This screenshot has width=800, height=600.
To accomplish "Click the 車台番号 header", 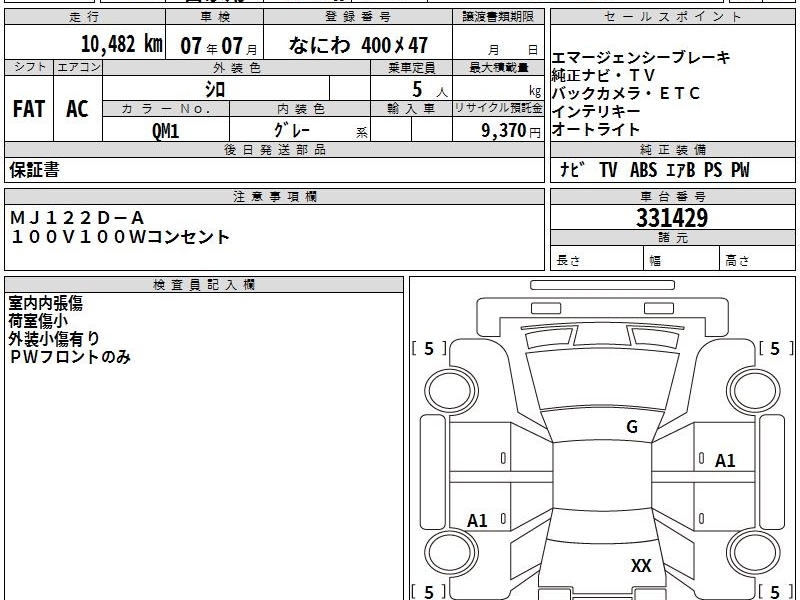I will pos(672,196).
